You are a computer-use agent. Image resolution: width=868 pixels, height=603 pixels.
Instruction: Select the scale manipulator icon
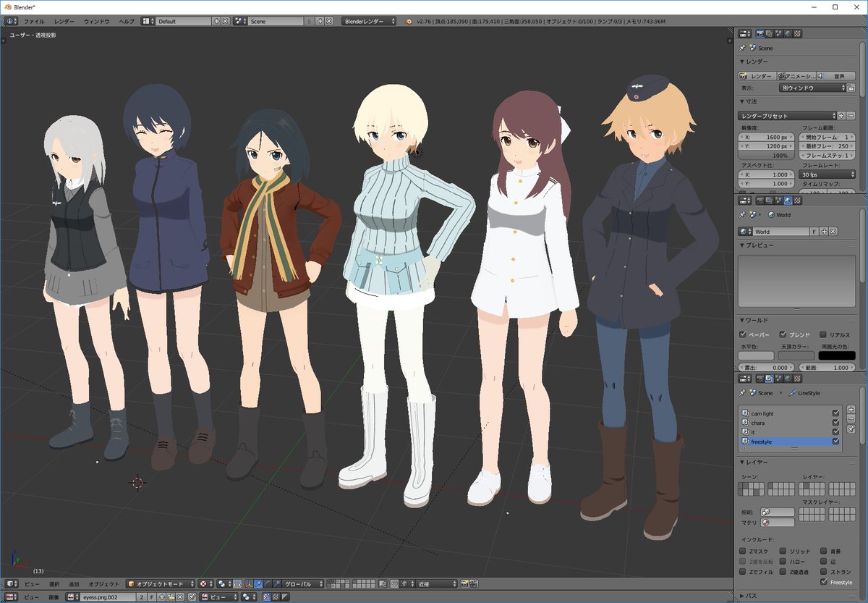[x=276, y=583]
